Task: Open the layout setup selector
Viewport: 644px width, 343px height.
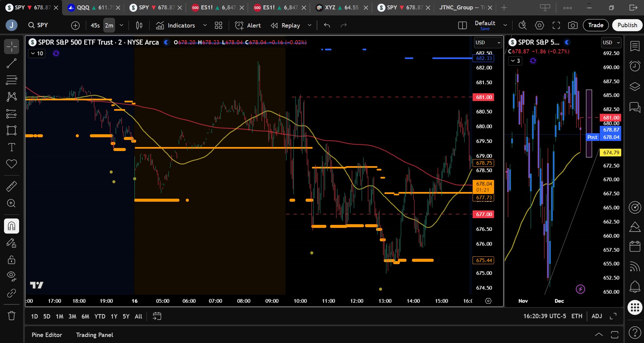Action: 462,25
